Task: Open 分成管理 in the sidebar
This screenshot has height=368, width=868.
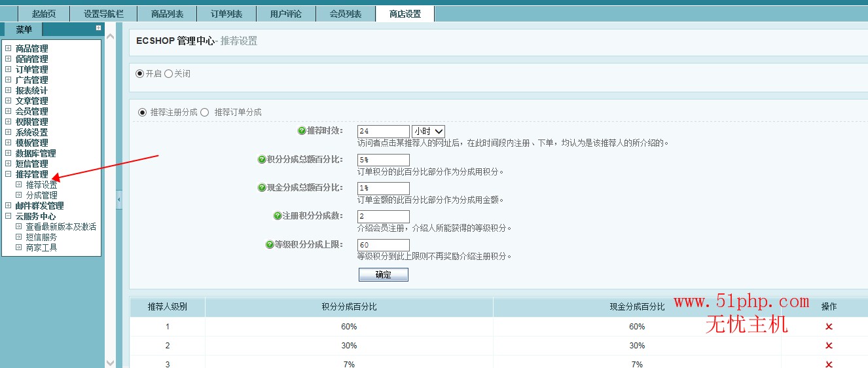Action: click(41, 195)
